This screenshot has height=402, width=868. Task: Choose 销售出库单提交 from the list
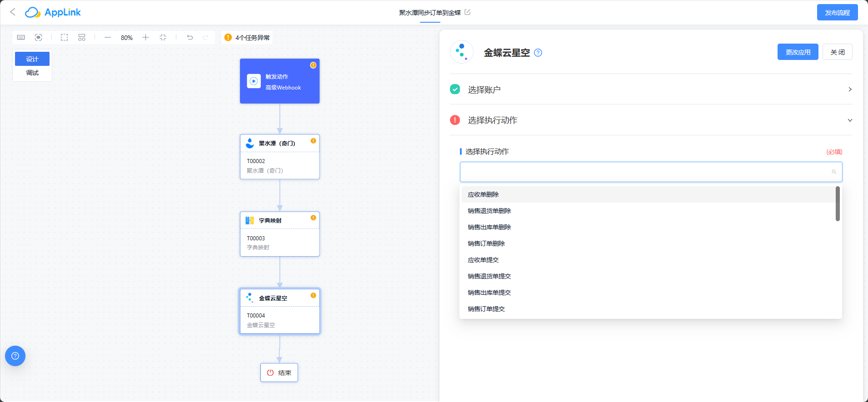(x=649, y=293)
